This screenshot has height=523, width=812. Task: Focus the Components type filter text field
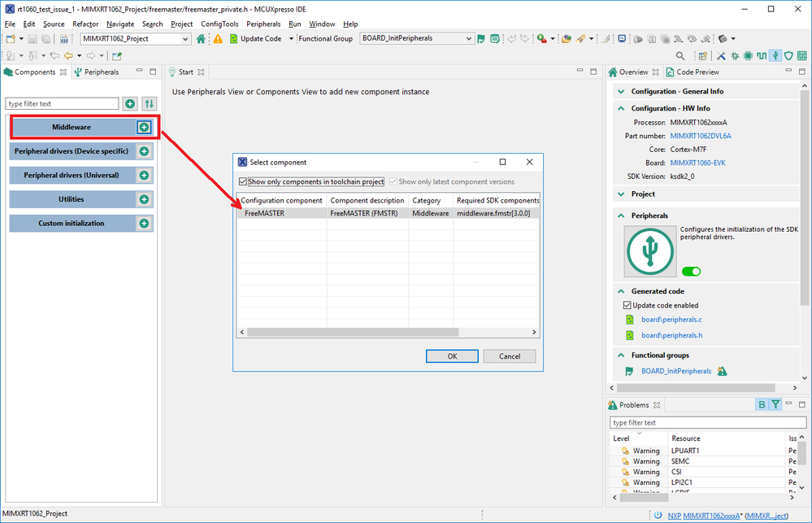coord(62,103)
